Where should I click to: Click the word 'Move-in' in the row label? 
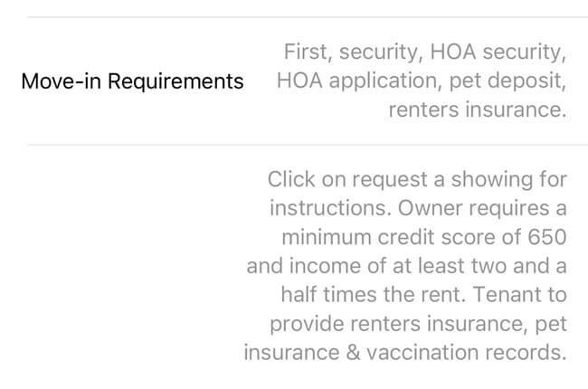pos(62,81)
